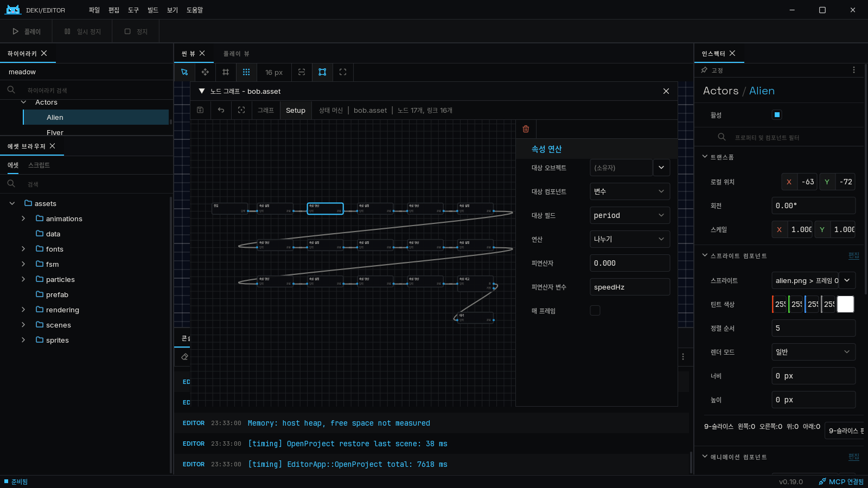868x488 pixels.
Task: Open the white 틴트 색상 color swatch
Action: (845, 304)
